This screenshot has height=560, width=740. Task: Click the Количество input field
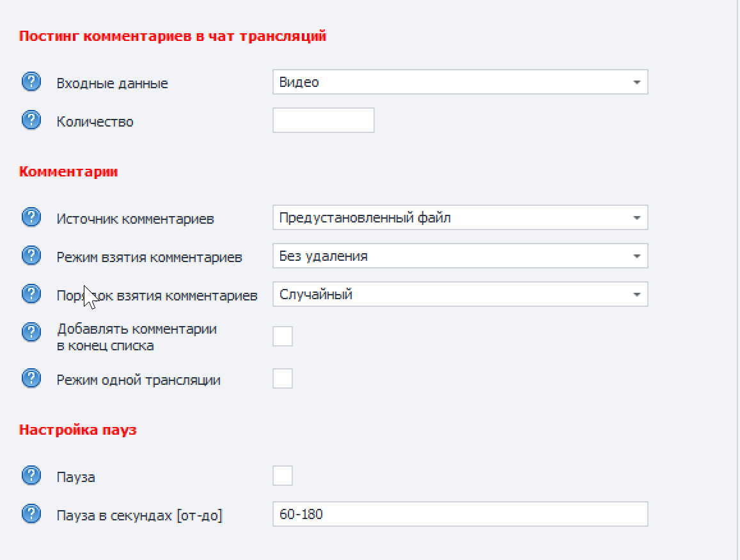(x=323, y=121)
